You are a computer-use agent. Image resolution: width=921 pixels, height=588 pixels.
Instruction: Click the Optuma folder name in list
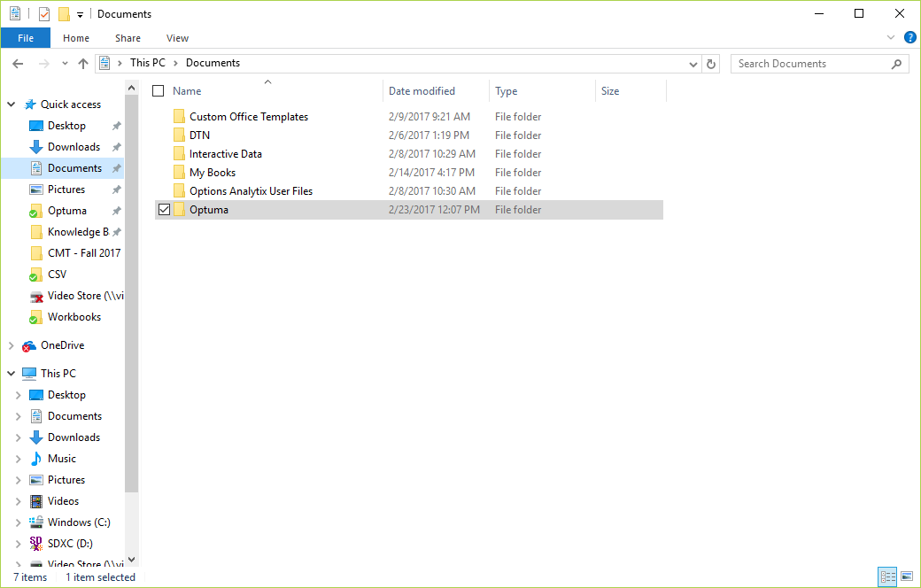point(208,210)
